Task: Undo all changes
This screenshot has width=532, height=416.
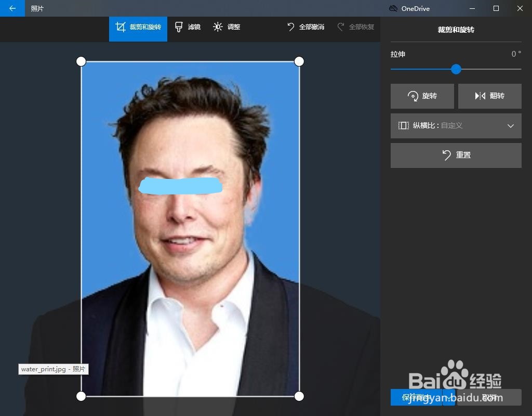Action: click(x=305, y=27)
